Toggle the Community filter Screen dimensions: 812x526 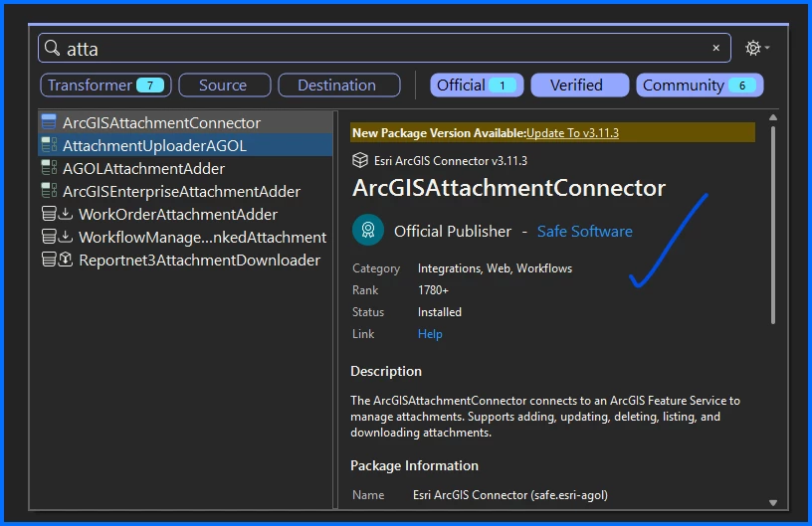(700, 85)
